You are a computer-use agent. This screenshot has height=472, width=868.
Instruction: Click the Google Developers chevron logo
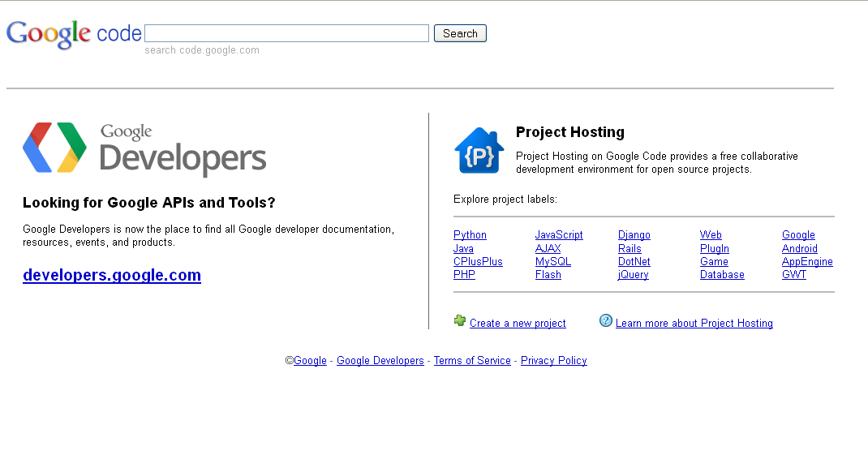click(54, 148)
